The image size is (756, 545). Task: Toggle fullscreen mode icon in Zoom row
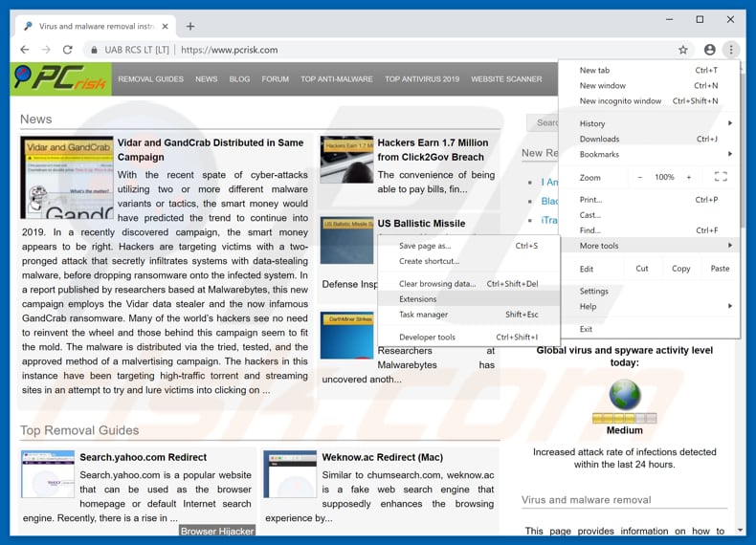pos(721,177)
